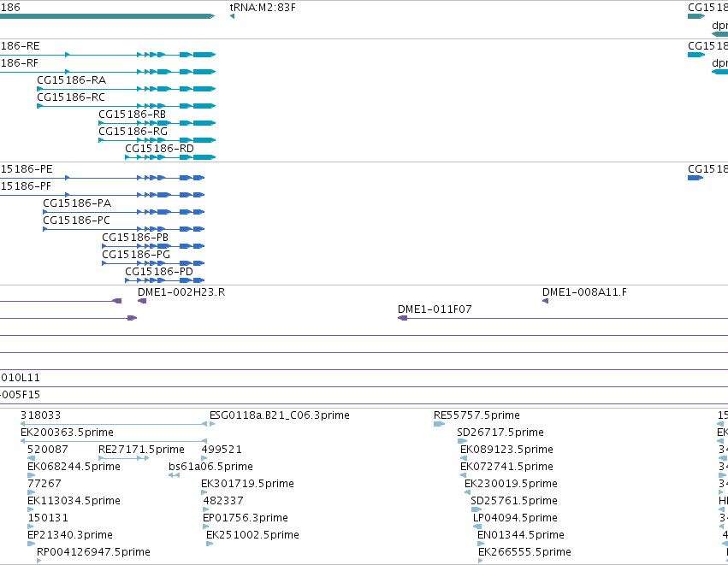This screenshot has height=565, width=728.
Task: Select the CG15186-PD protein label
Action: pyautogui.click(x=159, y=272)
